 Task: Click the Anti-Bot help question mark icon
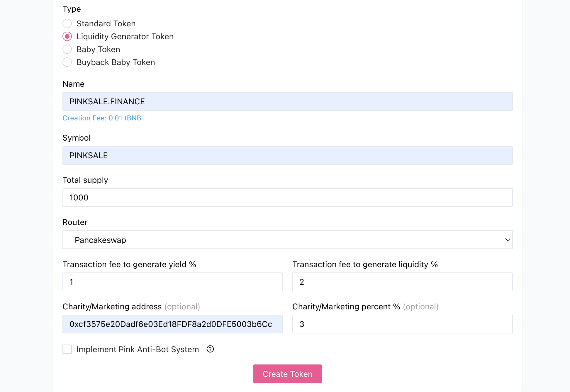[x=210, y=349]
